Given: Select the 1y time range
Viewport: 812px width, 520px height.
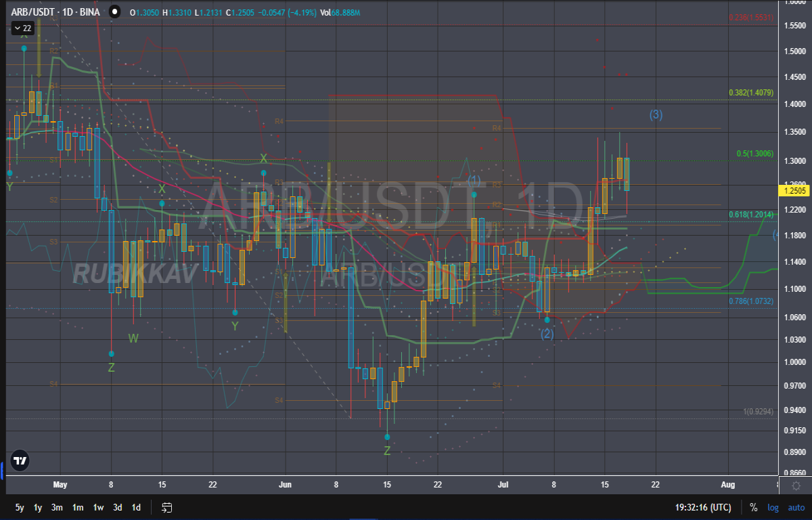Looking at the screenshot, I should pos(38,507).
